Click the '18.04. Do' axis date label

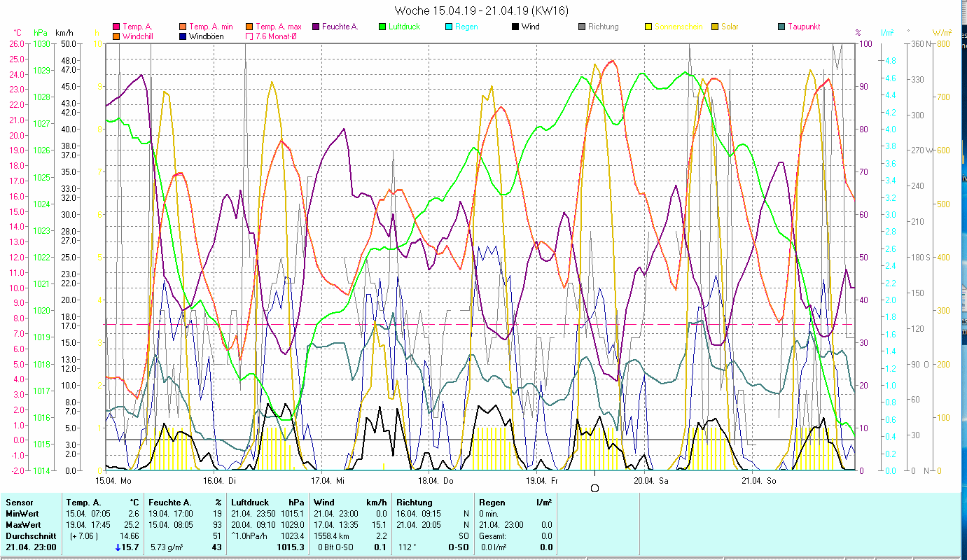click(x=436, y=480)
